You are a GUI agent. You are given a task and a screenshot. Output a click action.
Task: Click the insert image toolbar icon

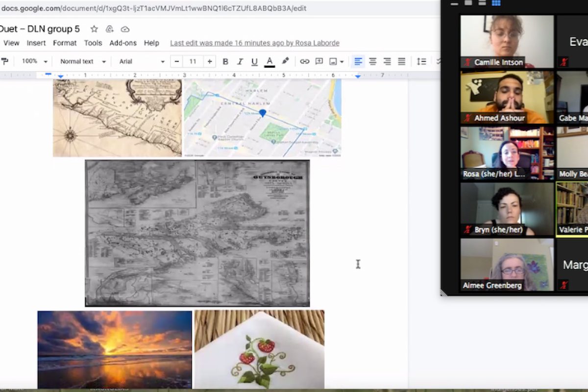[x=333, y=61]
